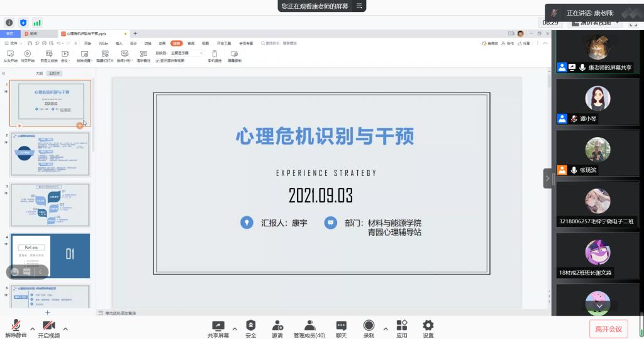
Task: Open the 会议 meeting dropdown in ribbon
Action: (x=65, y=57)
